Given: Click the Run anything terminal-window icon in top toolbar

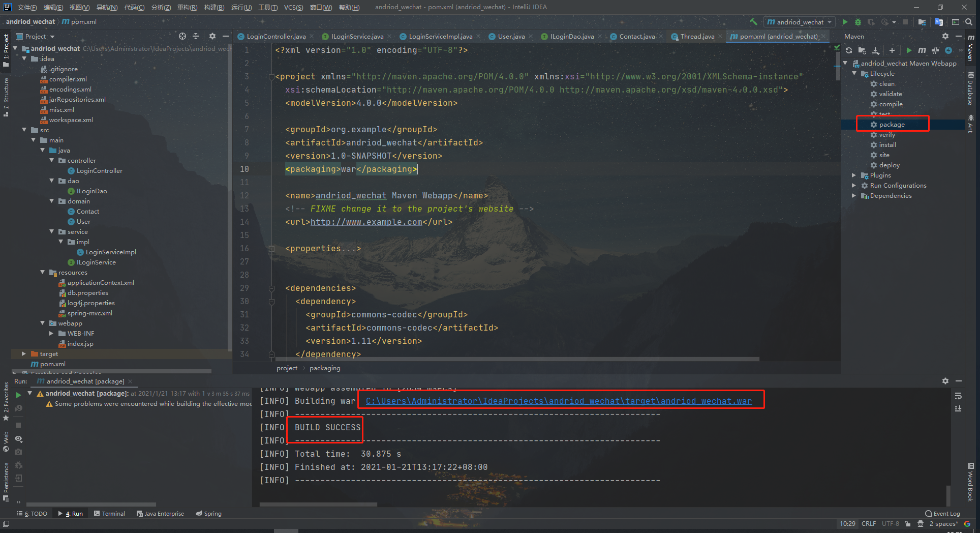Looking at the screenshot, I should tap(956, 22).
